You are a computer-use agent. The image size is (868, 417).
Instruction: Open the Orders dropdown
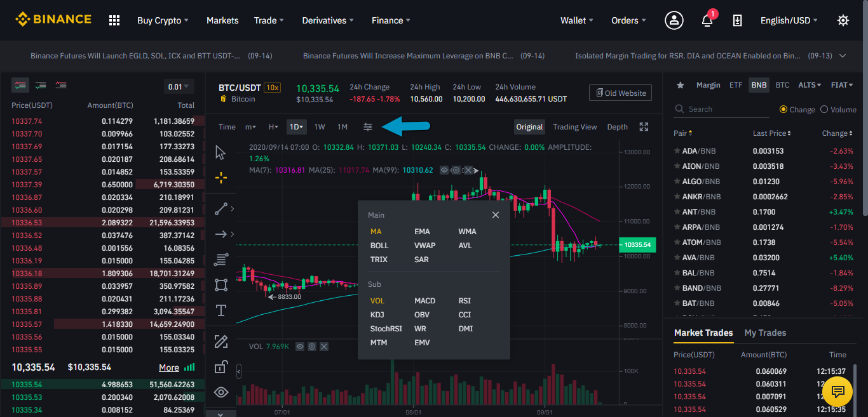pos(628,20)
